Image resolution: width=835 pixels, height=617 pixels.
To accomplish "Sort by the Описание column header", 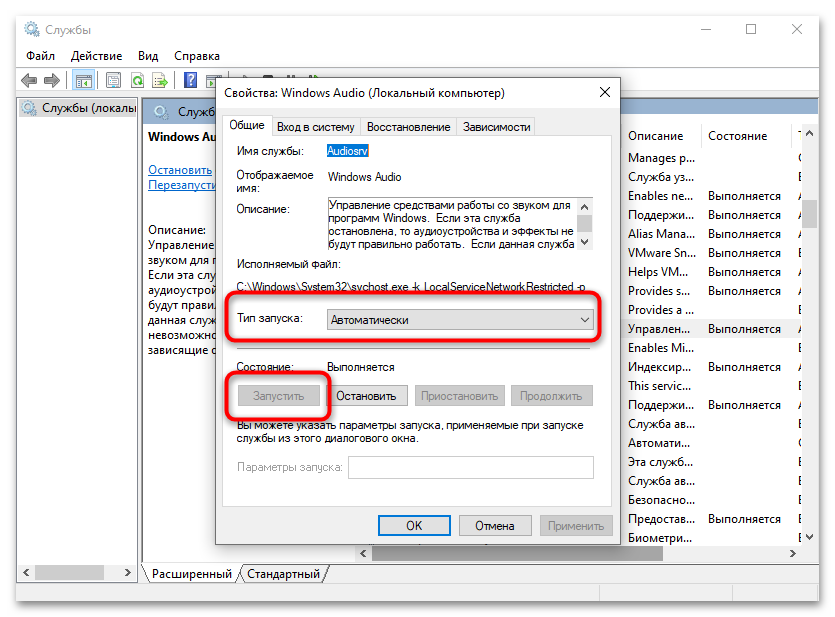I will click(x=661, y=136).
